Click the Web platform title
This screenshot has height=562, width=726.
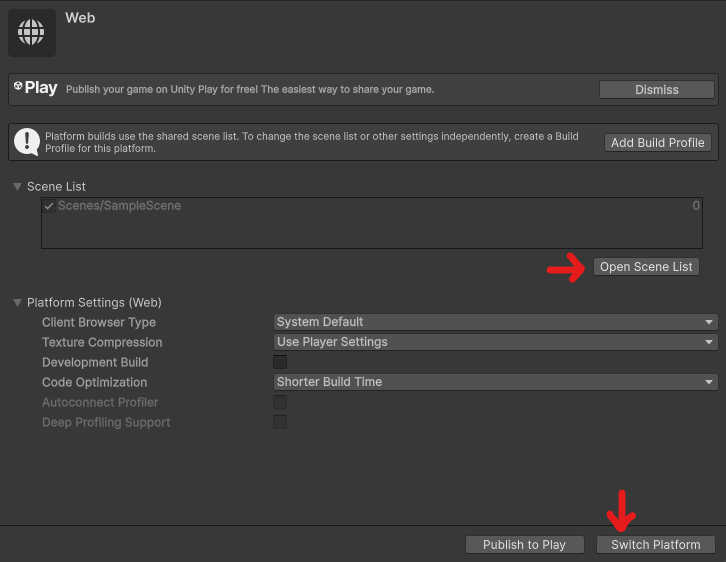(80, 18)
